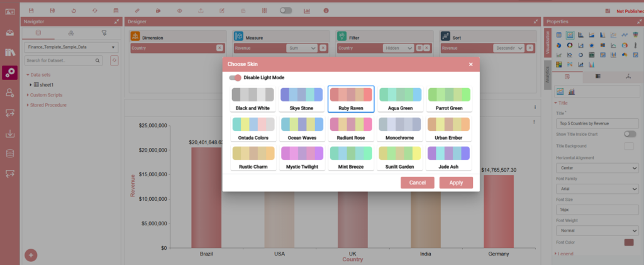Click the Cancel button
This screenshot has height=265, width=644.
point(418,183)
